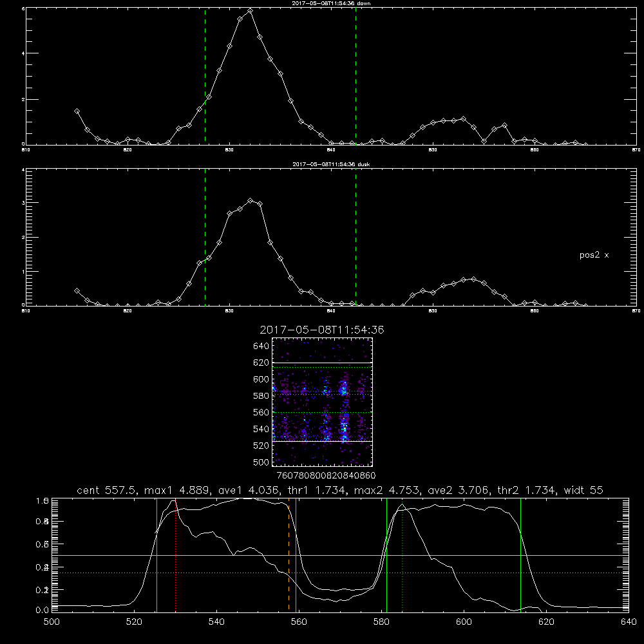Select the 'cent 557.5' value in stats line

pyautogui.click(x=108, y=490)
